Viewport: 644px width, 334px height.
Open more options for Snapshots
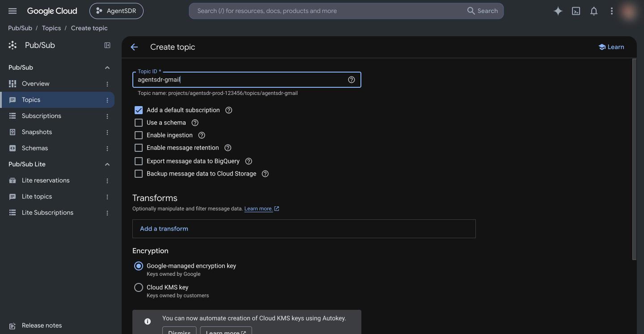[x=107, y=133]
